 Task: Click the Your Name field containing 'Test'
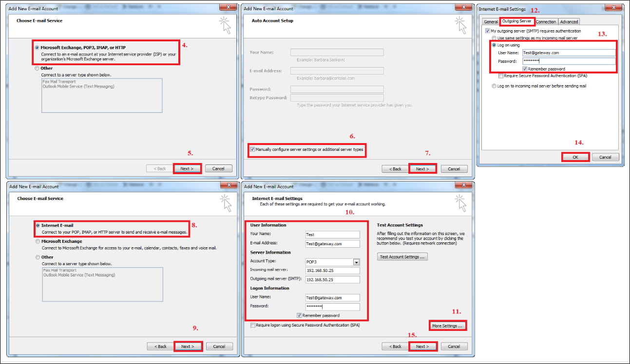click(332, 235)
